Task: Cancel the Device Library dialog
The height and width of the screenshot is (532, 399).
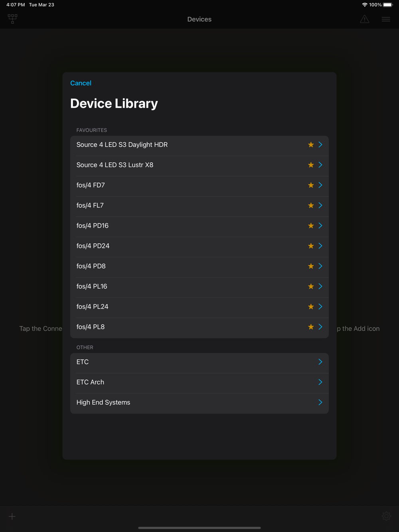Action: pyautogui.click(x=81, y=83)
